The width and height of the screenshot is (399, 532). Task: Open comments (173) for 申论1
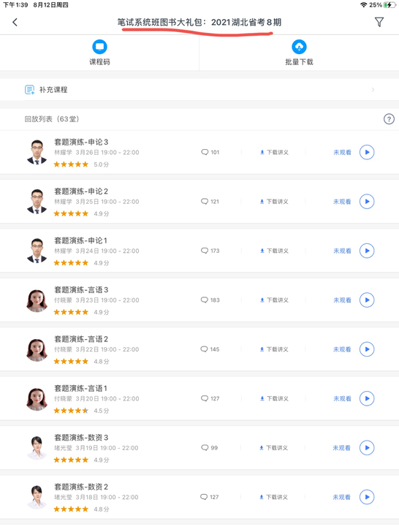[210, 251]
